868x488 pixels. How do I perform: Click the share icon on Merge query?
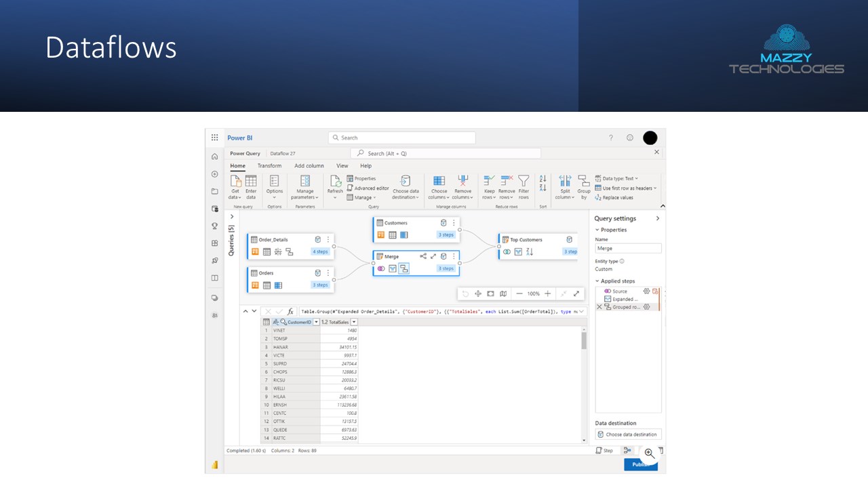(x=423, y=256)
